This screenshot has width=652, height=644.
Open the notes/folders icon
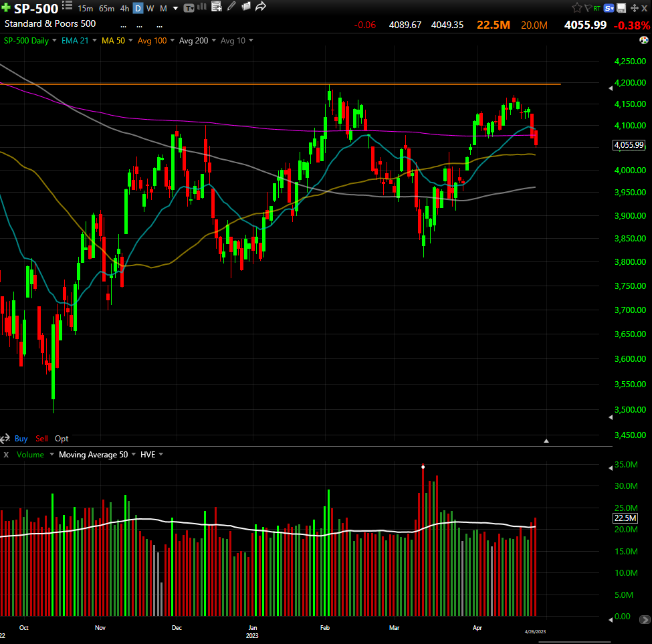[246, 6]
